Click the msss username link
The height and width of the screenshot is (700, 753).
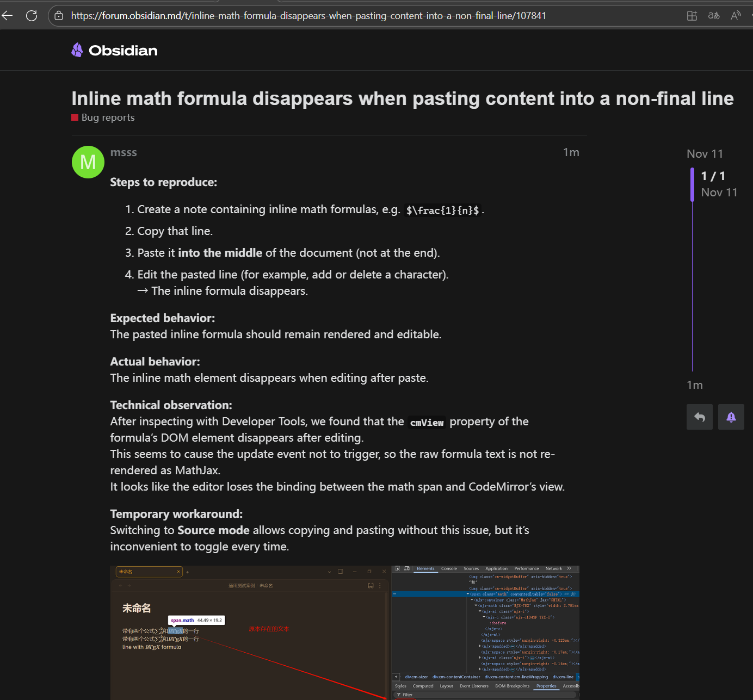[x=124, y=152]
